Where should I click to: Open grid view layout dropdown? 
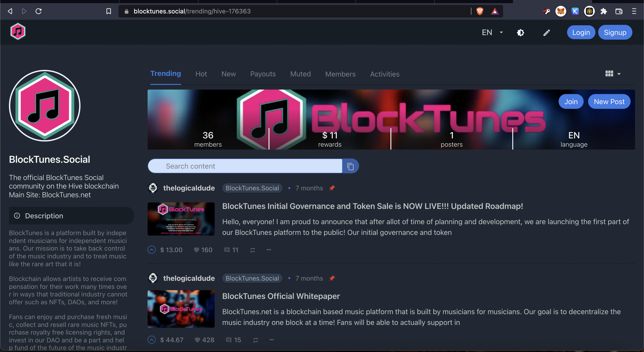click(x=613, y=74)
